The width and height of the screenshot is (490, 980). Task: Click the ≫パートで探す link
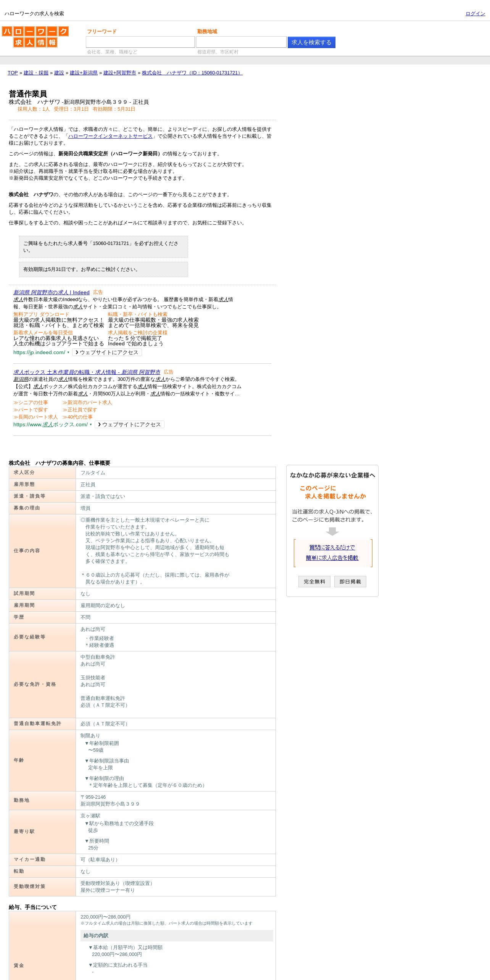(x=31, y=410)
